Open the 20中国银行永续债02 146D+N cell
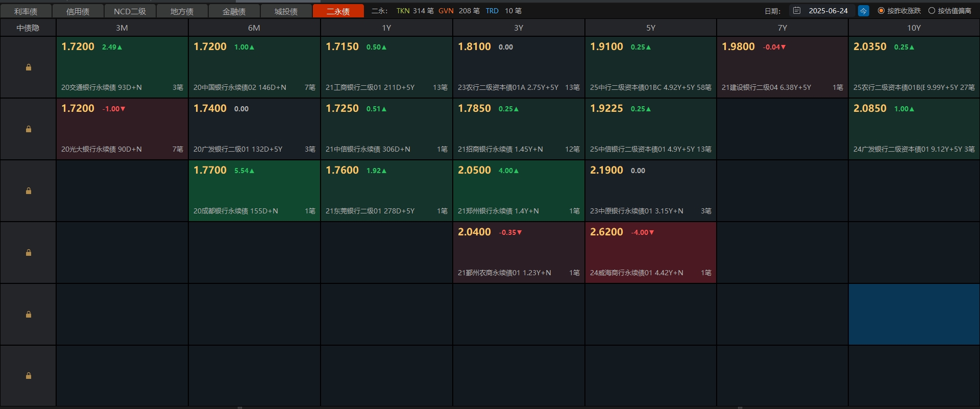 point(254,67)
